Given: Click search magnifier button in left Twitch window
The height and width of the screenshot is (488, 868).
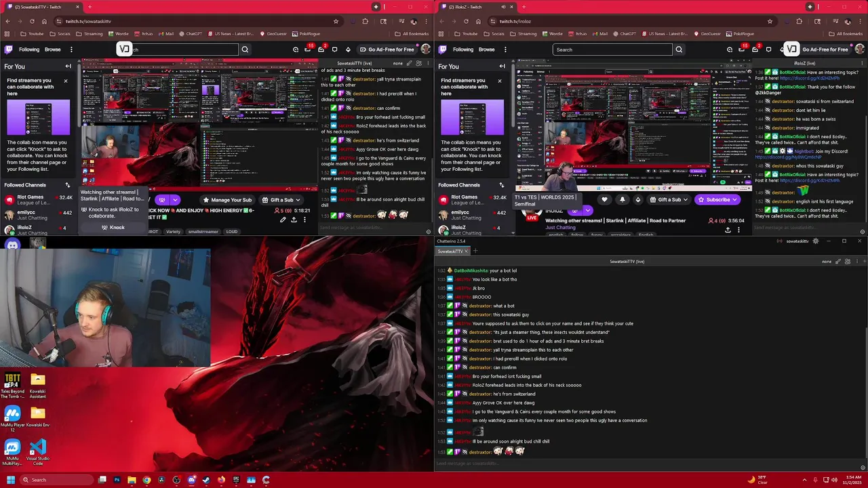Looking at the screenshot, I should 245,49.
